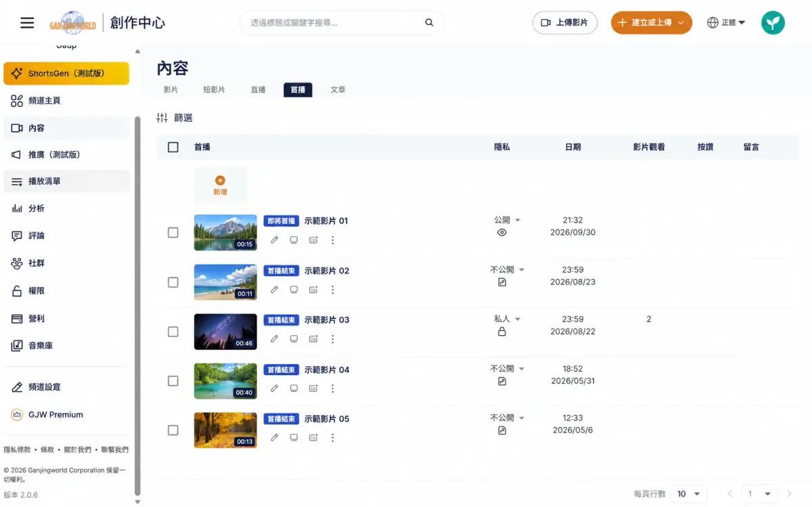Screen dimensions: 812x507
Task: Tick checkbox for 示範影片 01
Action: 173,232
